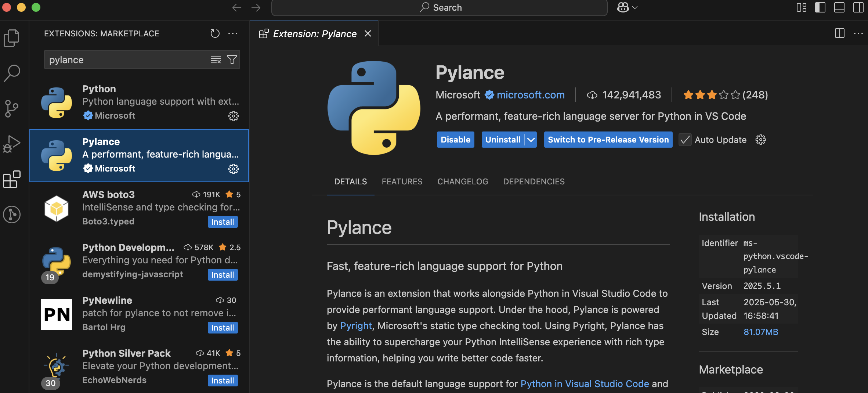Open manage gear for Python extension
868x393 pixels.
(234, 116)
